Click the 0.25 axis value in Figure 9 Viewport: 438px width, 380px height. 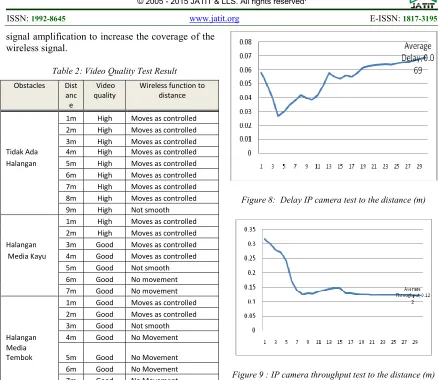(250, 258)
